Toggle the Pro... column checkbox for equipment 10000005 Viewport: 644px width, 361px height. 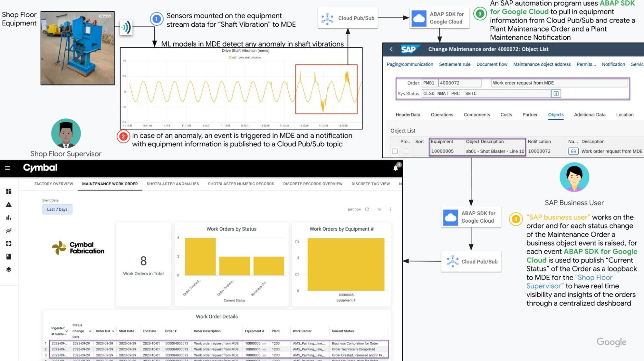pos(407,151)
